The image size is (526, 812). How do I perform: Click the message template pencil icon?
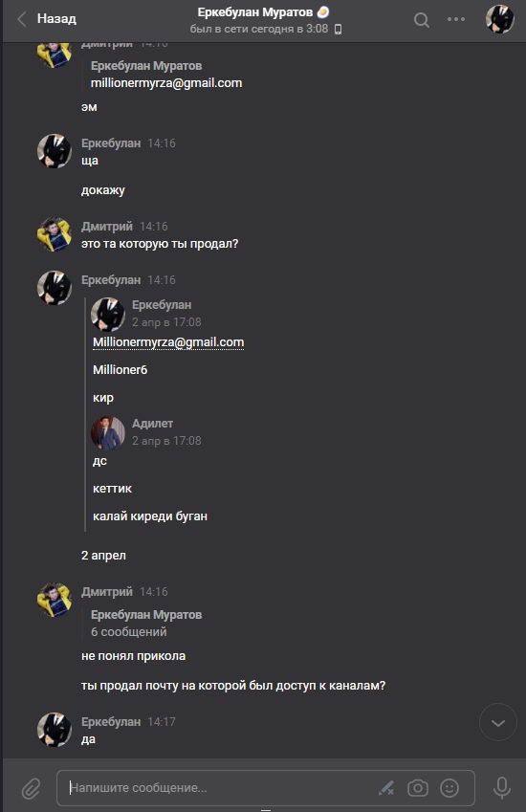pyautogui.click(x=386, y=788)
